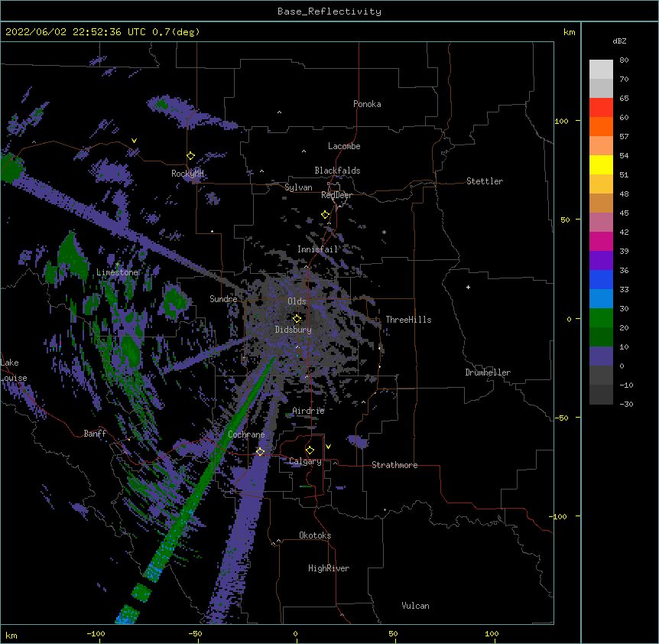The height and width of the screenshot is (644, 659).
Task: Click the ThreeHills label
Action: click(408, 320)
